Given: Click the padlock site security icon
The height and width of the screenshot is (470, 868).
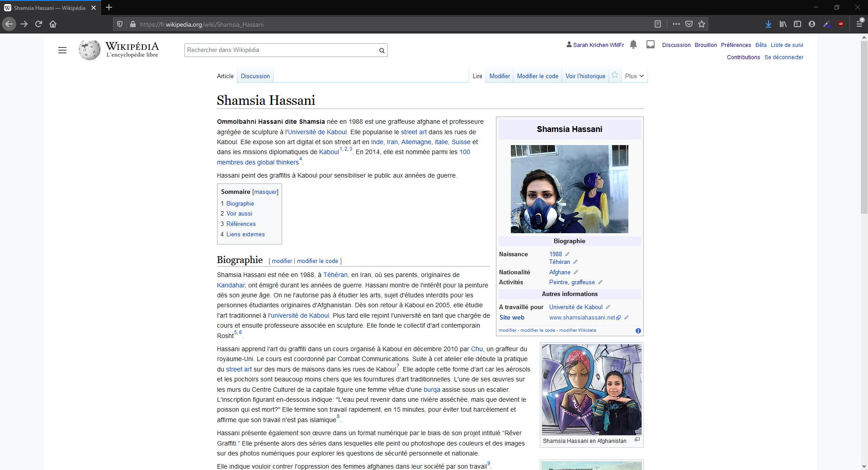Looking at the screenshot, I should pos(132,24).
